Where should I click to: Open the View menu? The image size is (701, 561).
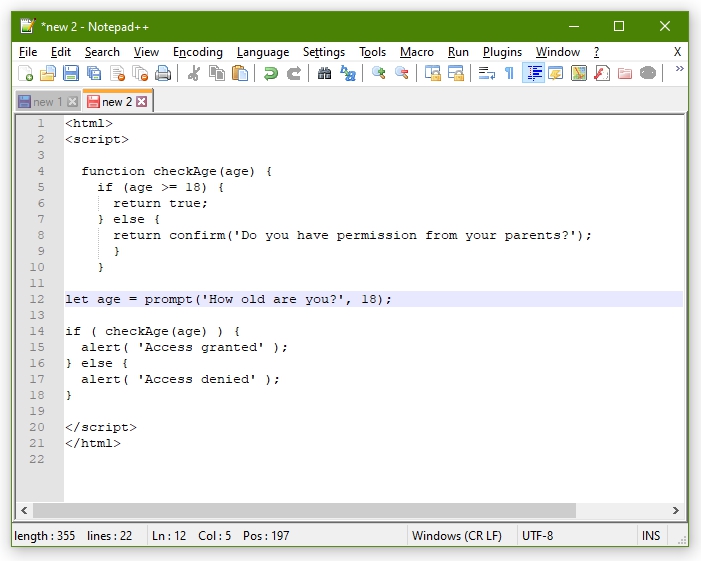pyautogui.click(x=146, y=52)
